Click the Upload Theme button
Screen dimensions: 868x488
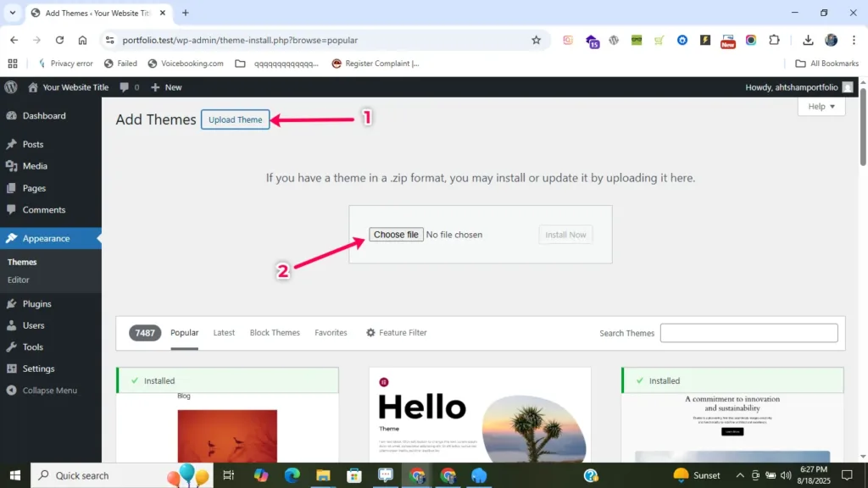click(236, 119)
